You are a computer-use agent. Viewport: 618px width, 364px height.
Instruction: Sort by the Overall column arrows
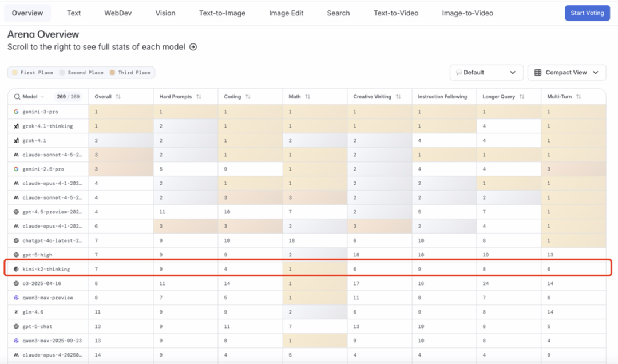[x=118, y=97]
